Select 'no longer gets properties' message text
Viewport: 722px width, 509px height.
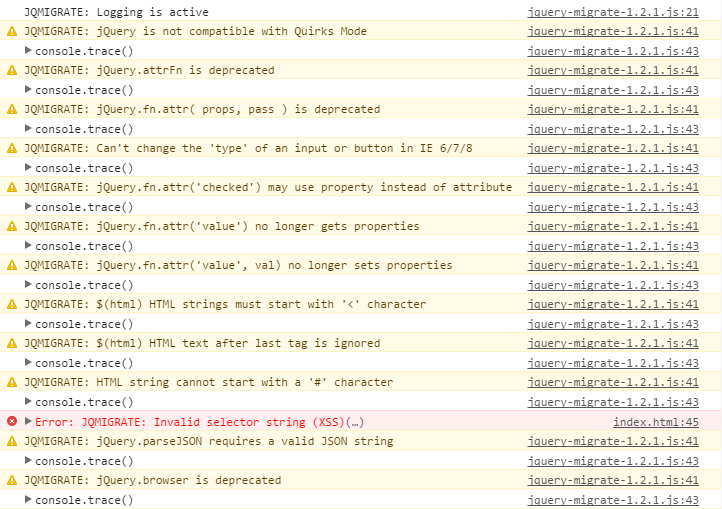point(337,227)
